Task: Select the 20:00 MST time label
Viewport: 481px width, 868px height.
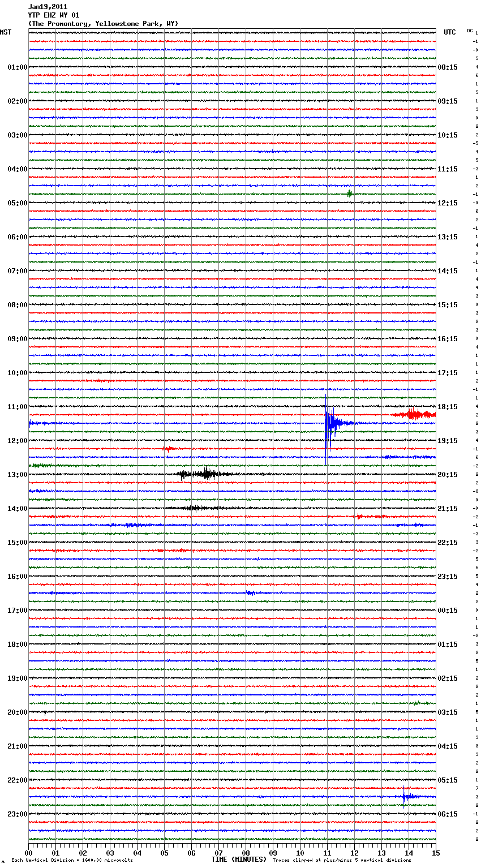Action: tap(18, 712)
